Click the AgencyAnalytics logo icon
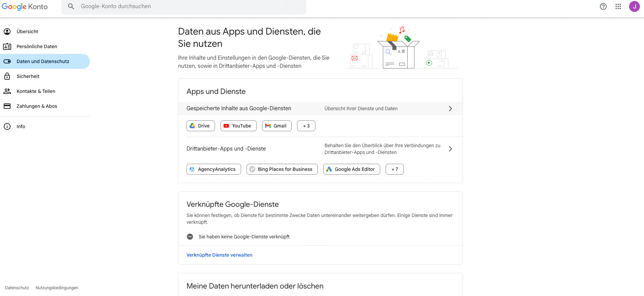Image resolution: width=644 pixels, height=296 pixels. [192, 169]
